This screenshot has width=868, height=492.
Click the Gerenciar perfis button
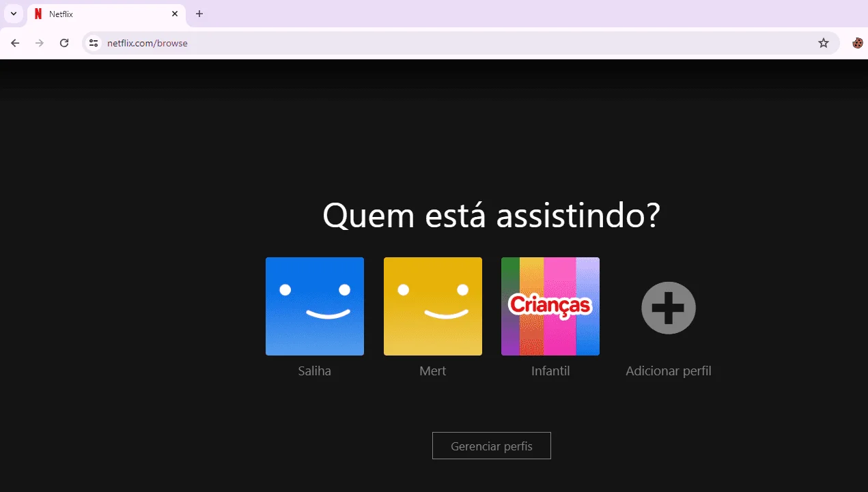(x=492, y=446)
